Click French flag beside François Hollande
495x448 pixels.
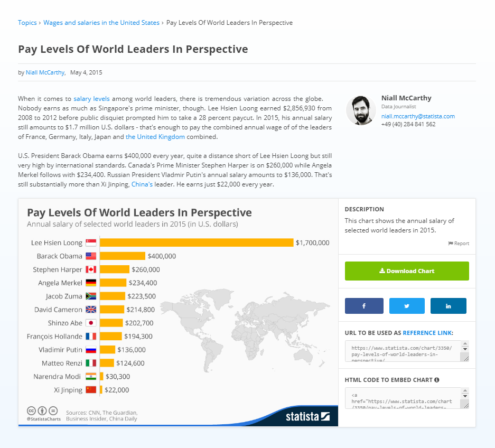click(91, 336)
